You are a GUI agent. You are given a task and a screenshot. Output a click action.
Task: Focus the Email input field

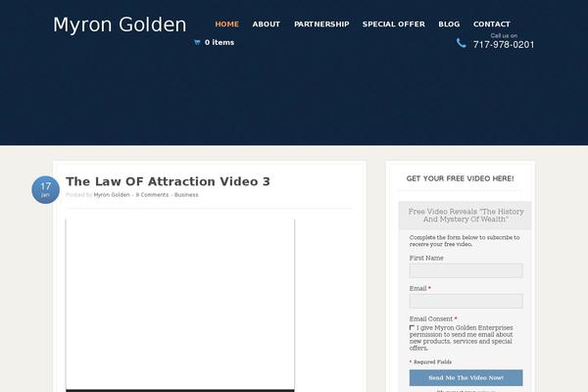point(466,301)
